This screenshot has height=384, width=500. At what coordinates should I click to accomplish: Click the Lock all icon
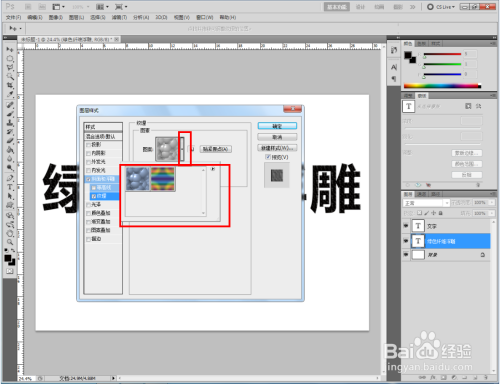click(440, 213)
